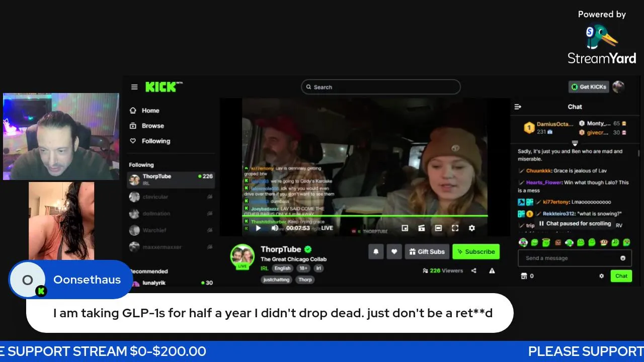Click the Gift Subs button

(x=427, y=251)
